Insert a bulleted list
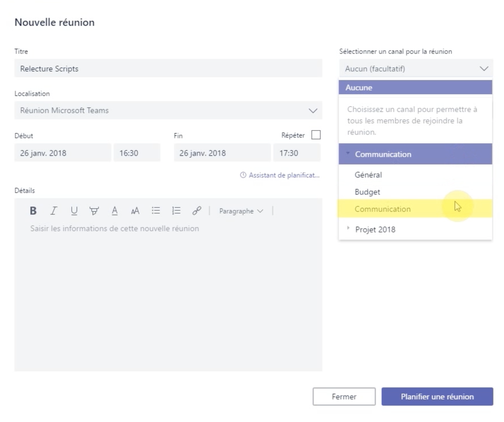Image resolution: width=504 pixels, height=422 pixels. (156, 211)
